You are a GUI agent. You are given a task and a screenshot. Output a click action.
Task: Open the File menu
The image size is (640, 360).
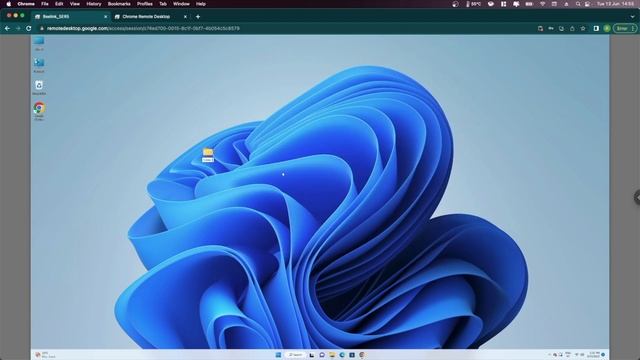tap(45, 4)
